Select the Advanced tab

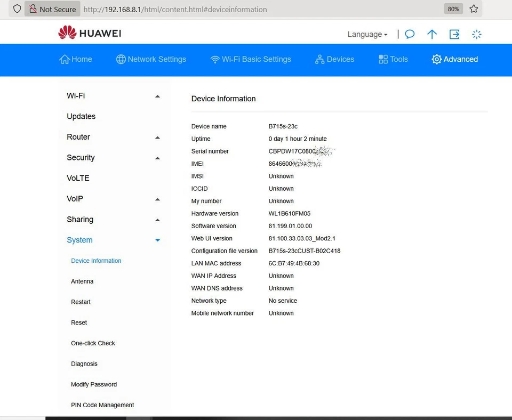pos(454,59)
